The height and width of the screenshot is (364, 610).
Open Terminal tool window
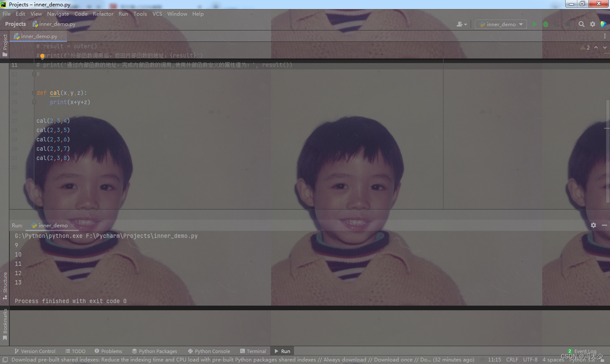pyautogui.click(x=253, y=351)
